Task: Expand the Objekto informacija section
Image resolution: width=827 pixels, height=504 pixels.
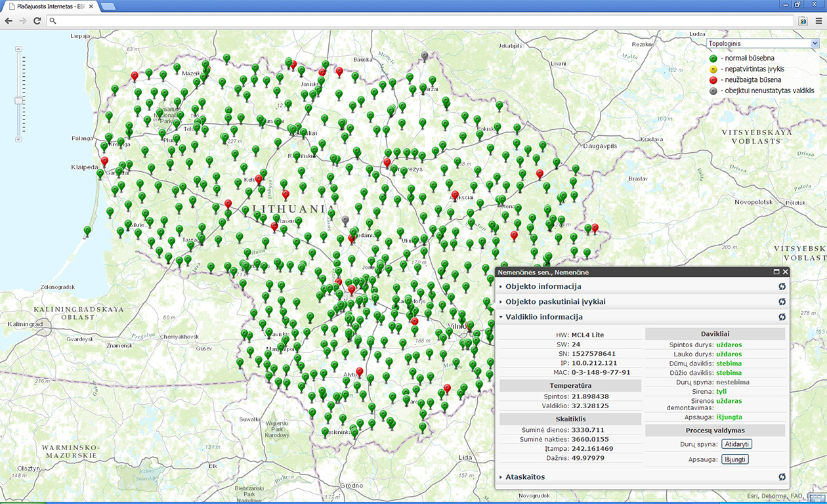Action: coord(543,287)
